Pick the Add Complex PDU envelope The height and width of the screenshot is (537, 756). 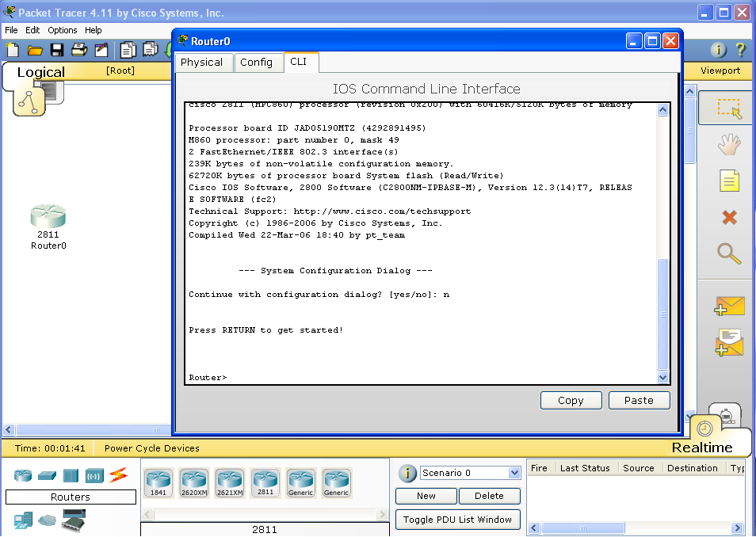729,343
